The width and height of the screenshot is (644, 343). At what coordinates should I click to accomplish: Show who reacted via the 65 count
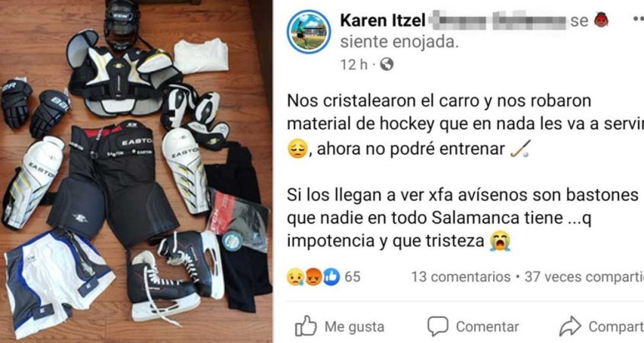[x=352, y=277]
